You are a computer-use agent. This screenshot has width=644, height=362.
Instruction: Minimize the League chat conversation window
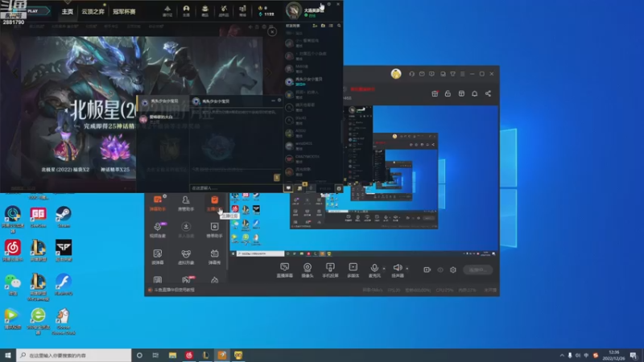coord(274,101)
